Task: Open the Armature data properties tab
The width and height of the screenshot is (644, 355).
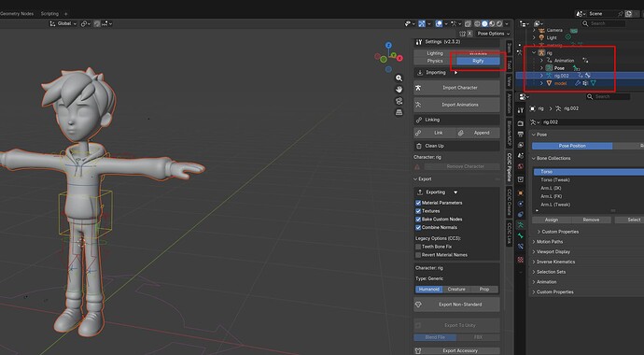Action: coord(521,225)
